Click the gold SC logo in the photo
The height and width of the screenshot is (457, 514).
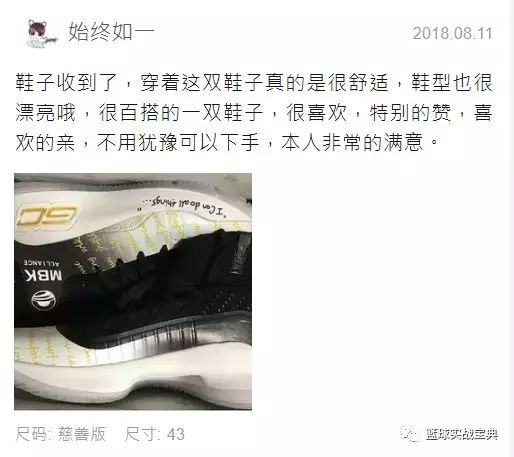tap(47, 217)
